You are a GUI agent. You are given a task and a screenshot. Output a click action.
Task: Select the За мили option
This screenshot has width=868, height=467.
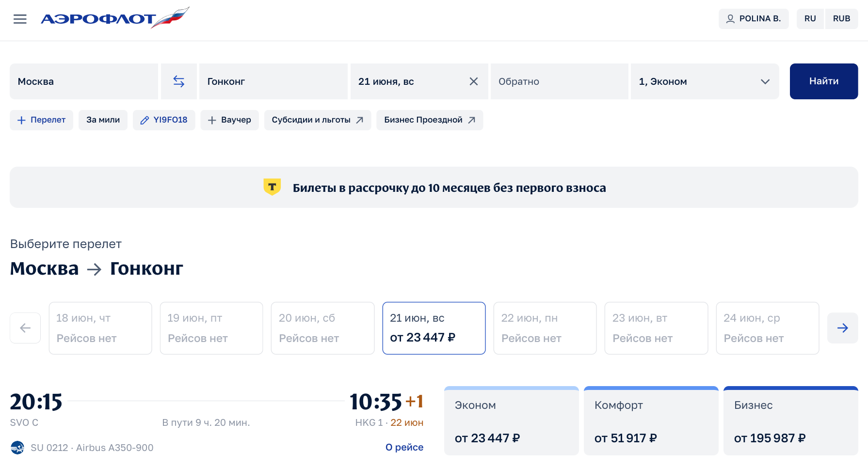(103, 120)
